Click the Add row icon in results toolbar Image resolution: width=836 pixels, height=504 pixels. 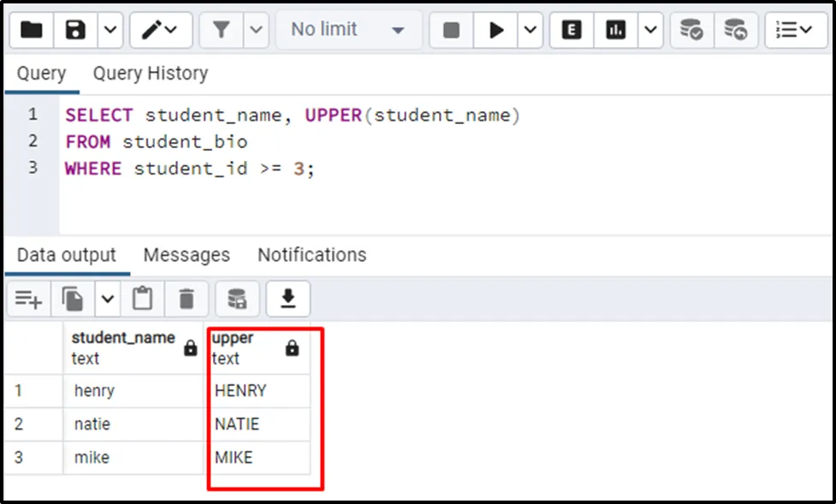(x=27, y=299)
